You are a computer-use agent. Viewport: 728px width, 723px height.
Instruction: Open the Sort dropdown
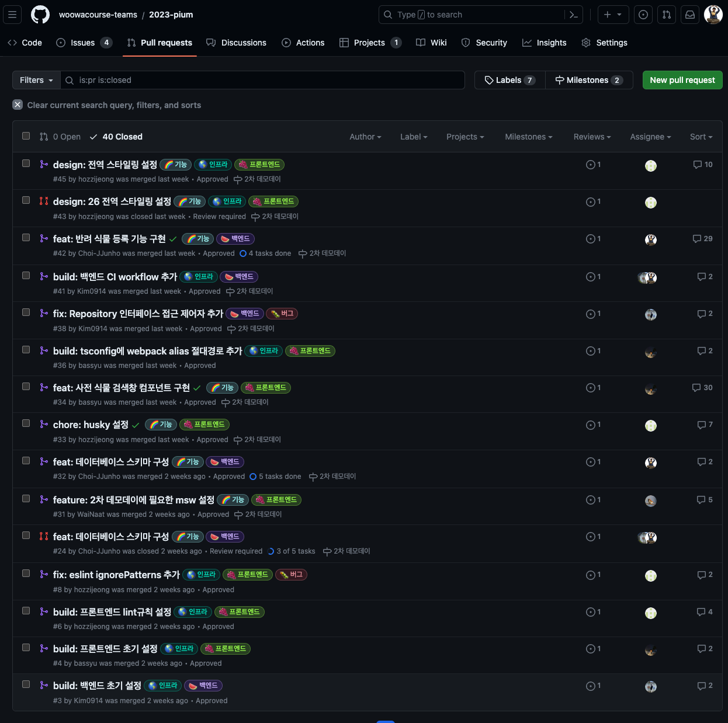click(x=701, y=137)
